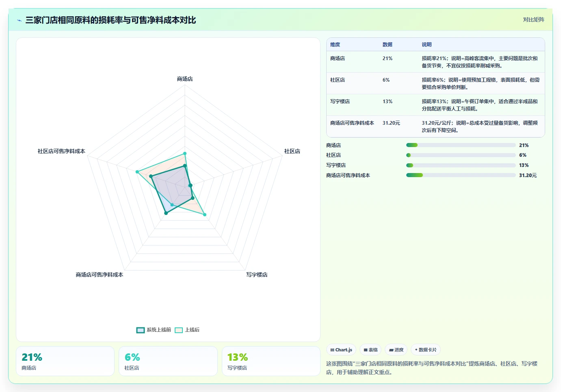Viewport: 561px width, 392px height.
Task: Click the description starting 31.20元/公斤
Action: (480, 127)
